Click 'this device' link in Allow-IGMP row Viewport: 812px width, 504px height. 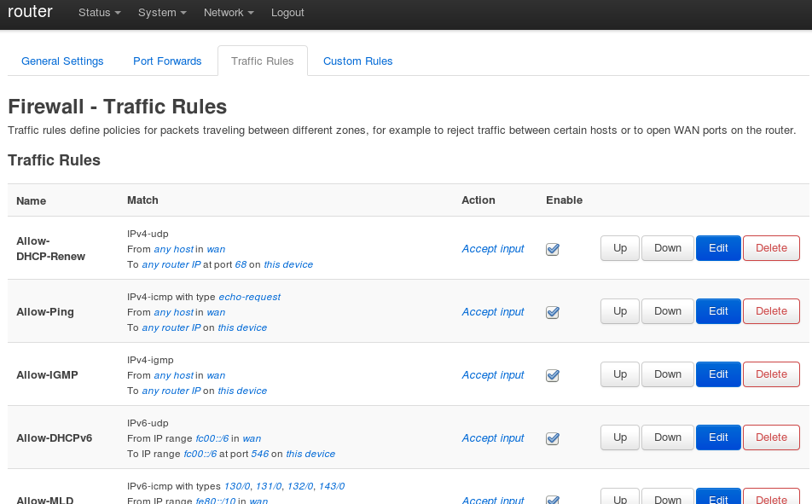pyautogui.click(x=242, y=391)
